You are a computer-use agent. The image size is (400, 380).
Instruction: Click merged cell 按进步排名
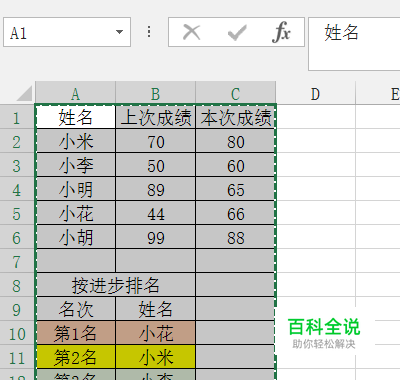point(116,285)
